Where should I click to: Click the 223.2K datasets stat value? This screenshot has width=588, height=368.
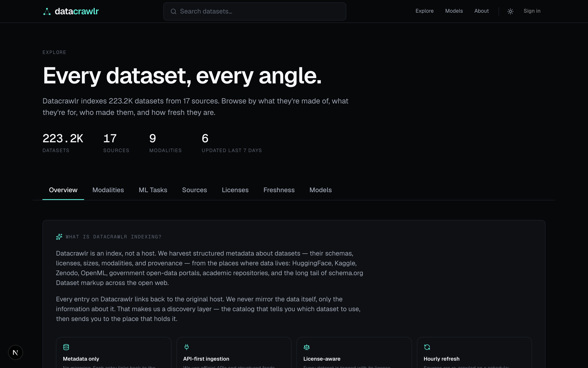coord(63,138)
